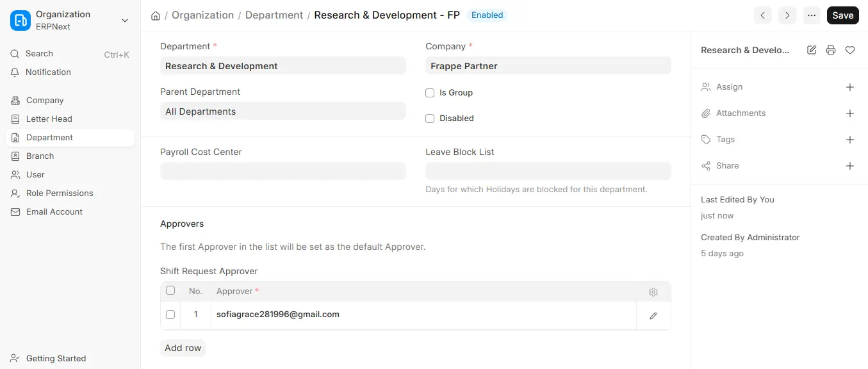
Task: Open Role Permissions in the sidebar
Action: coord(70,193)
